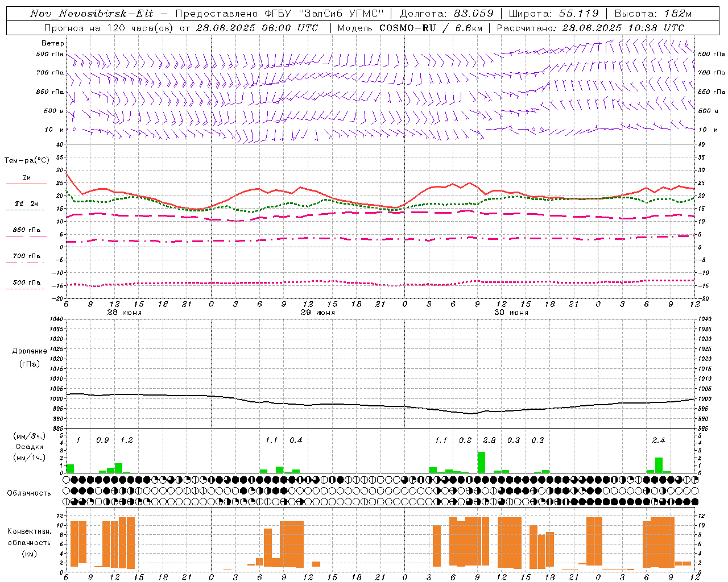Click the 1.2 precipitation total
The image size is (728, 582).
click(x=126, y=440)
